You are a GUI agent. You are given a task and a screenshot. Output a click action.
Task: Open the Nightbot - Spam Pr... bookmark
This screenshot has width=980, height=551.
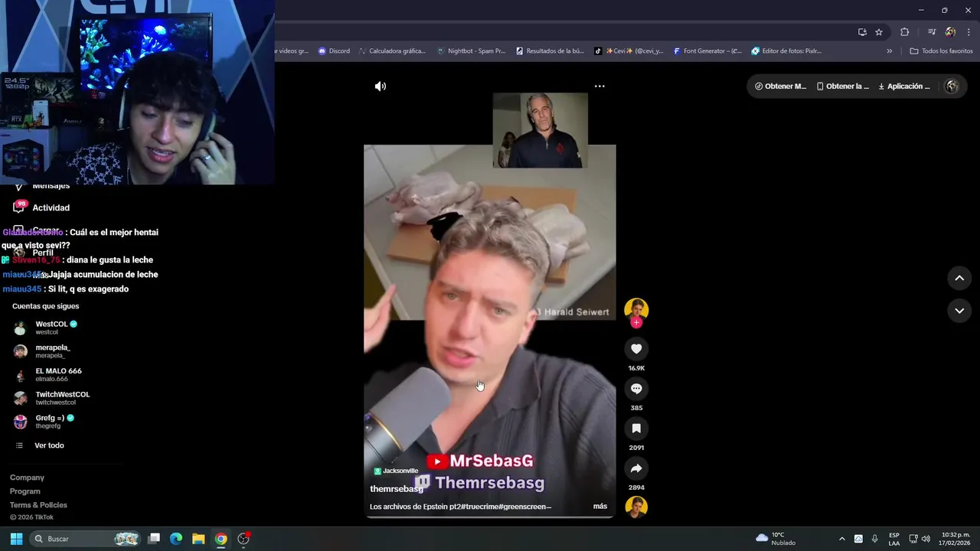[x=471, y=51]
